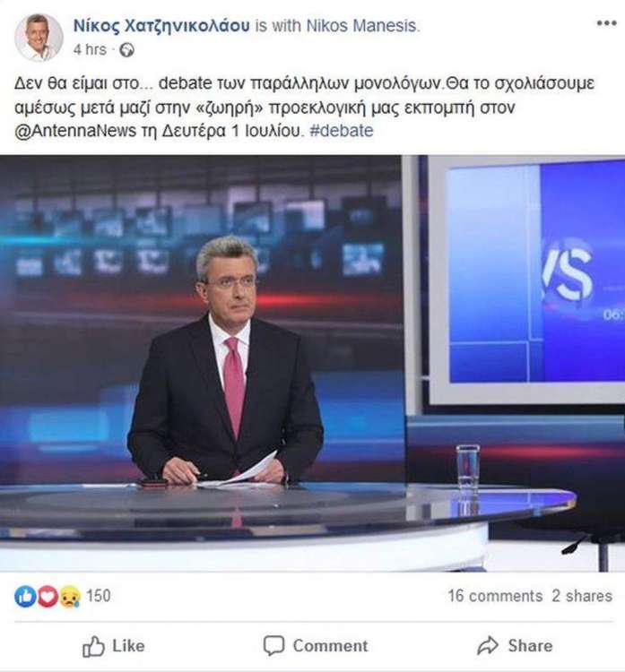This screenshot has height=672, width=625.
Task: Show the 16 comments
Action: (496, 596)
